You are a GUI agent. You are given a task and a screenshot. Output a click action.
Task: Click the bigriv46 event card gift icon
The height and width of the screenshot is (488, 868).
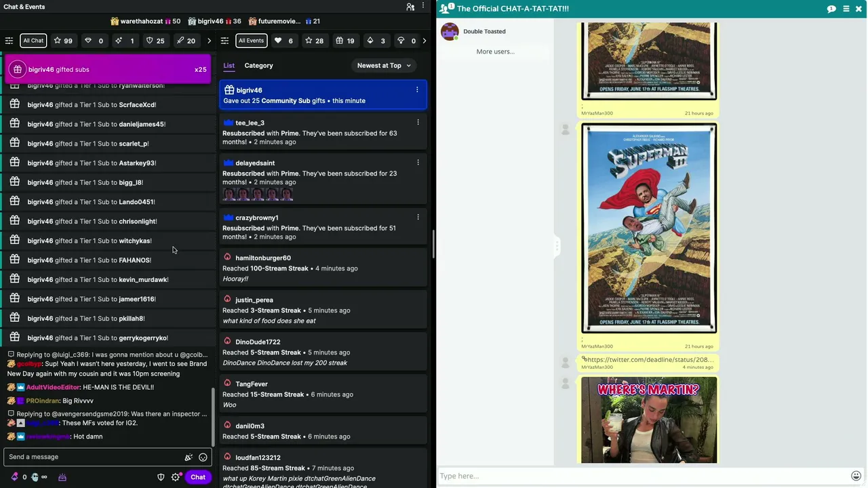click(x=229, y=90)
